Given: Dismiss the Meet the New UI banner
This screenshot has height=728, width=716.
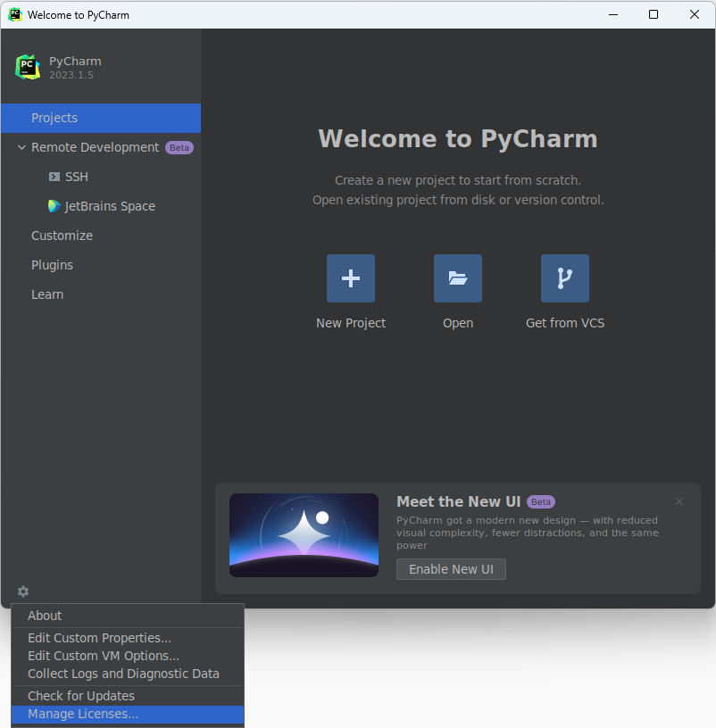Looking at the screenshot, I should (x=679, y=501).
